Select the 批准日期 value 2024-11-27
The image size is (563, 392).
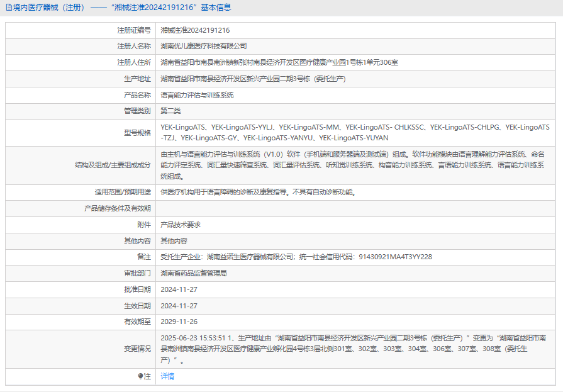179,289
